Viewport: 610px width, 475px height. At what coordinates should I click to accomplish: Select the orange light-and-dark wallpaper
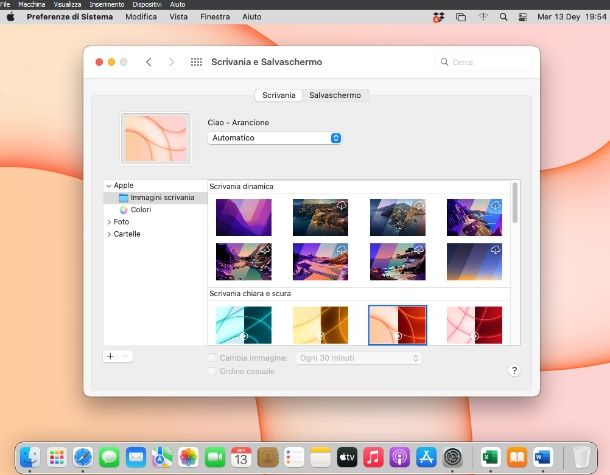(x=398, y=325)
